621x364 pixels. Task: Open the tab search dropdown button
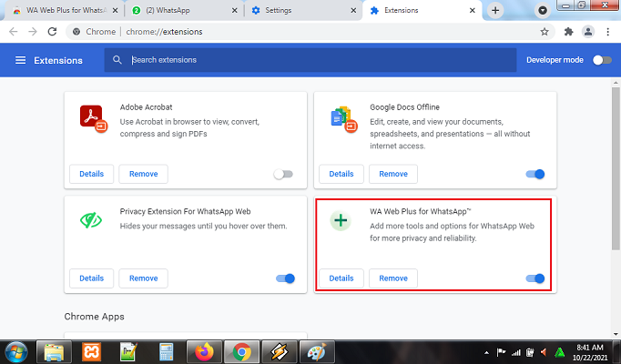point(543,10)
